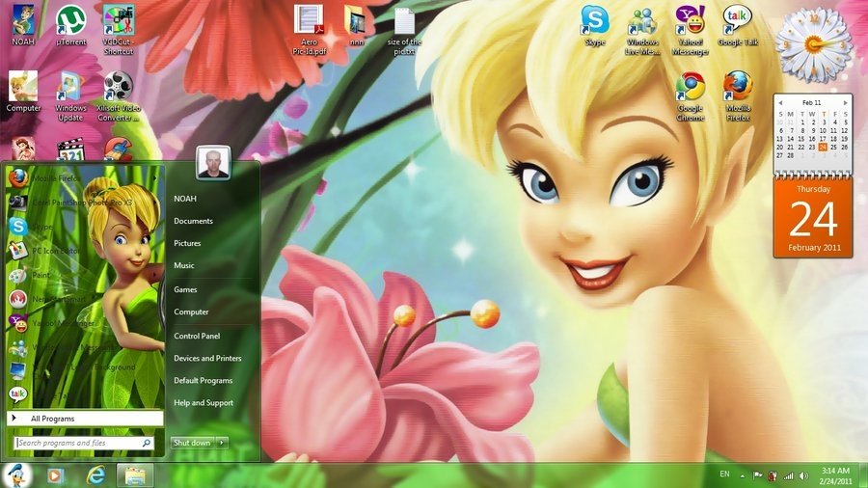This screenshot has width=868, height=488.
Task: Open Skype from the Start menu list
Action: 83,227
